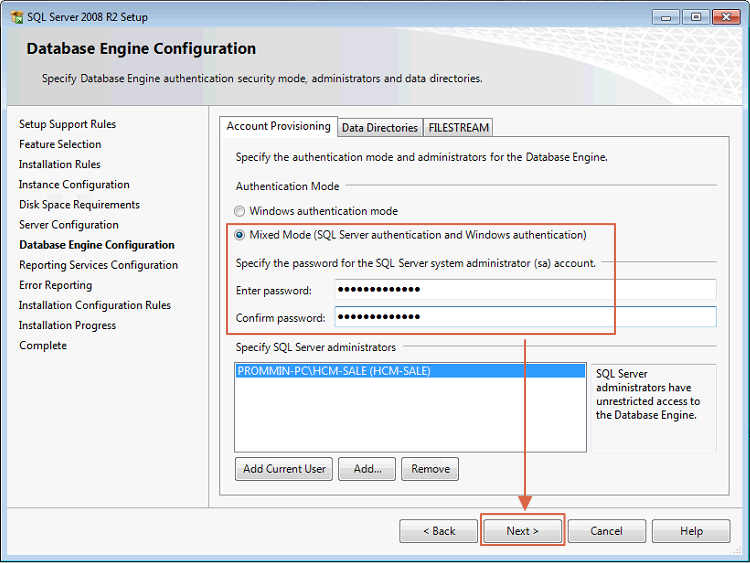Open the FILESTREAM tab
The height and width of the screenshot is (563, 750).
tap(458, 128)
